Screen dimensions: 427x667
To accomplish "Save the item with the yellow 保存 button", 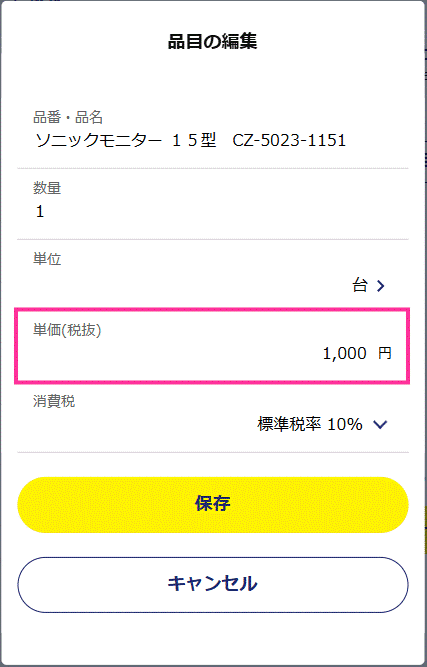I will 213,505.
